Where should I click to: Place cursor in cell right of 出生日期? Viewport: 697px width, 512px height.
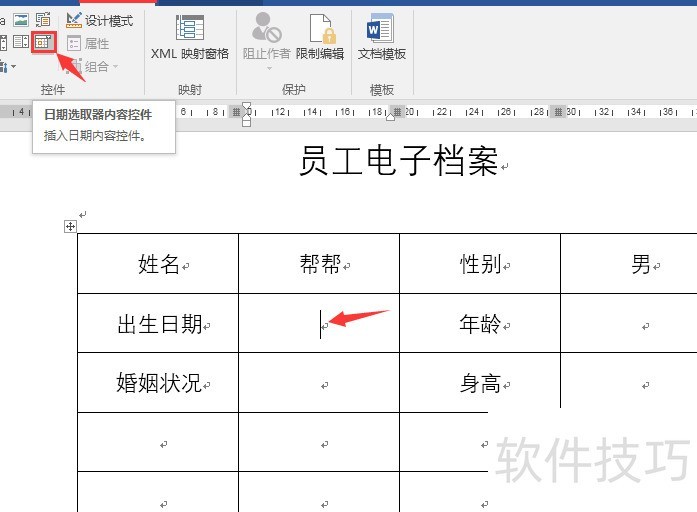coord(319,323)
